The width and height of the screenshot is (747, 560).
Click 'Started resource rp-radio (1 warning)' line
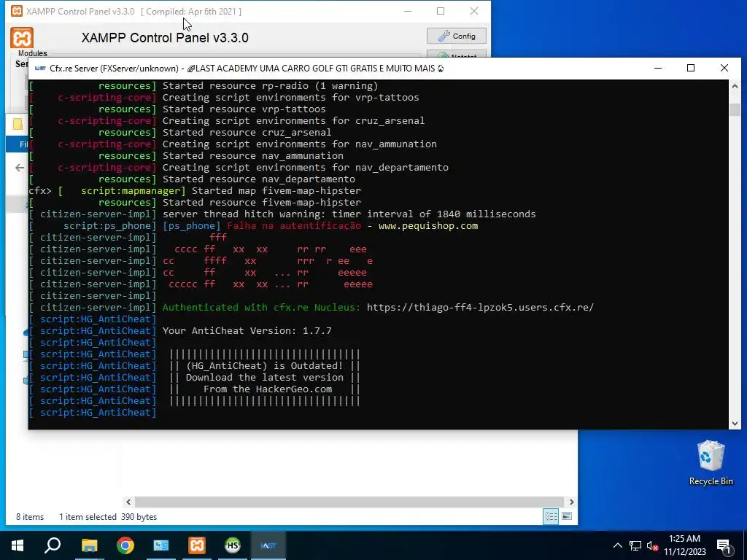[270, 86]
